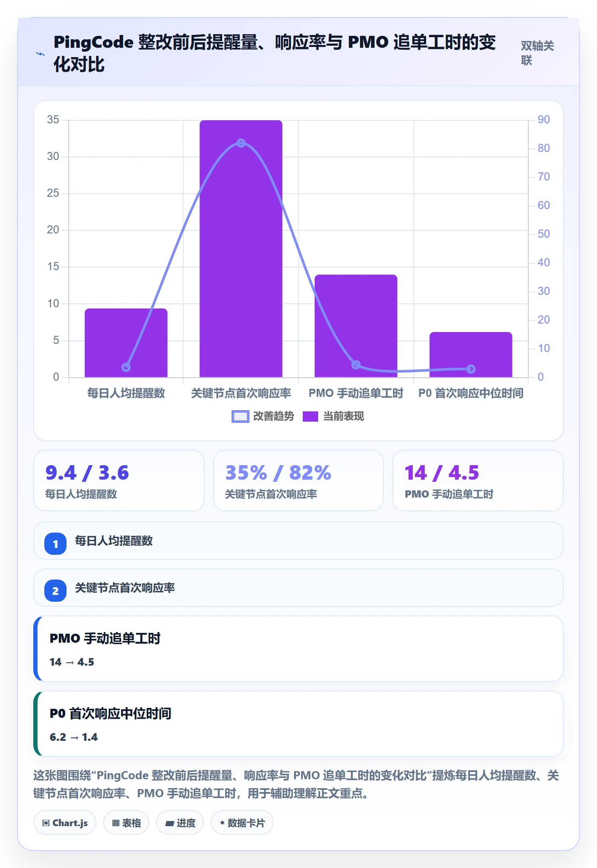Viewport: 597px width, 868px height.
Task: Click the trend line point at the 82 peak
Action: pos(241,143)
